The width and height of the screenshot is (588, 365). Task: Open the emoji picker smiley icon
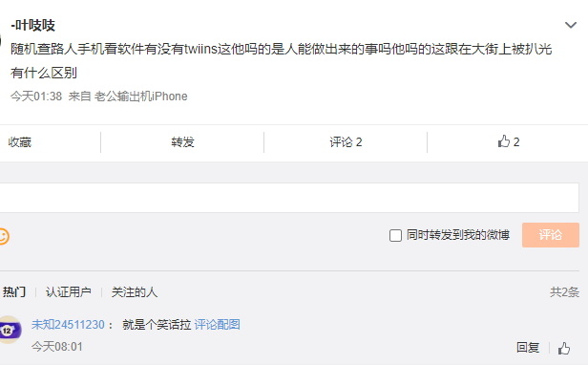click(x=4, y=237)
